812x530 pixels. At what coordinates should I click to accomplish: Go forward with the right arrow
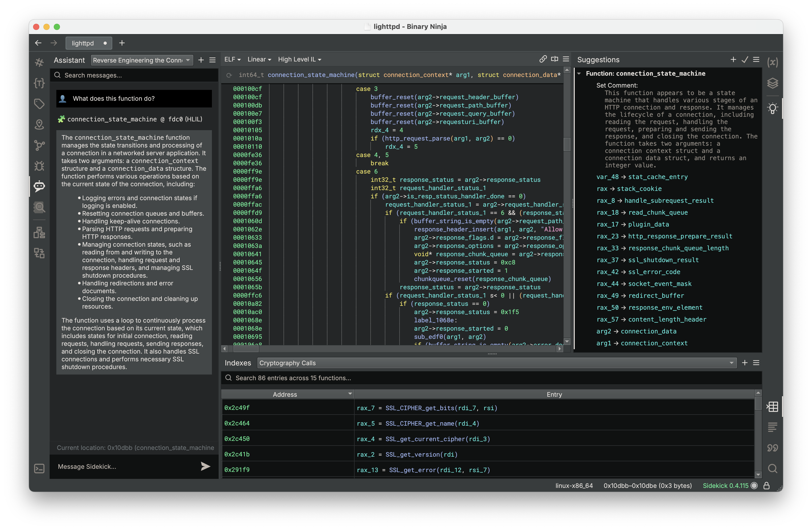[x=54, y=43]
